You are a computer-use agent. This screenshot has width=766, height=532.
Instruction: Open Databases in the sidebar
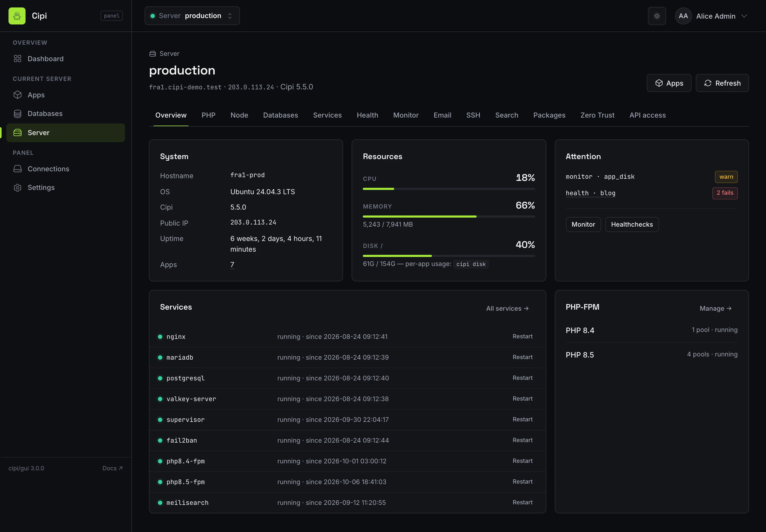click(66, 114)
